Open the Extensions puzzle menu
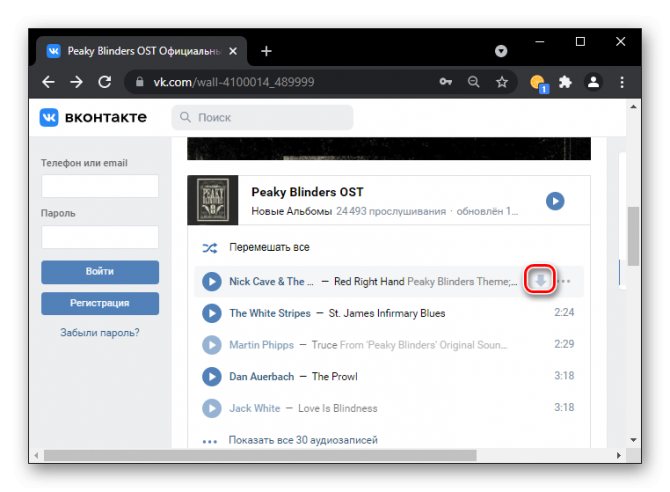Viewport: 670px width, 492px height. coord(565,82)
